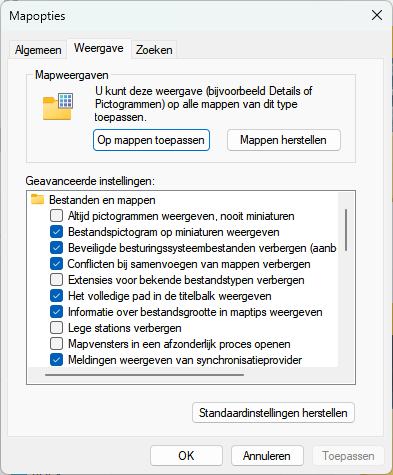Check Mapvensters in een afzonderlijk proces openen
Viewport: 393px width, 475px height.
click(56, 344)
